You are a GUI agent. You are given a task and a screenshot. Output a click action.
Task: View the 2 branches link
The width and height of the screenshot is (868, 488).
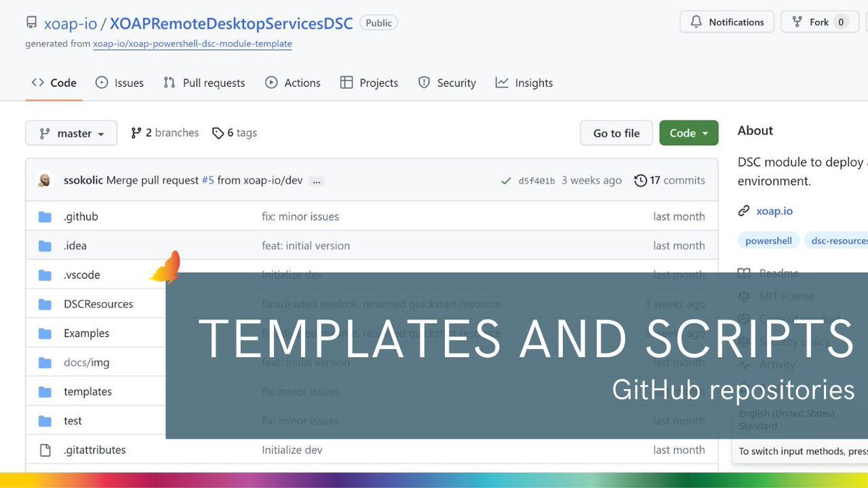[164, 133]
